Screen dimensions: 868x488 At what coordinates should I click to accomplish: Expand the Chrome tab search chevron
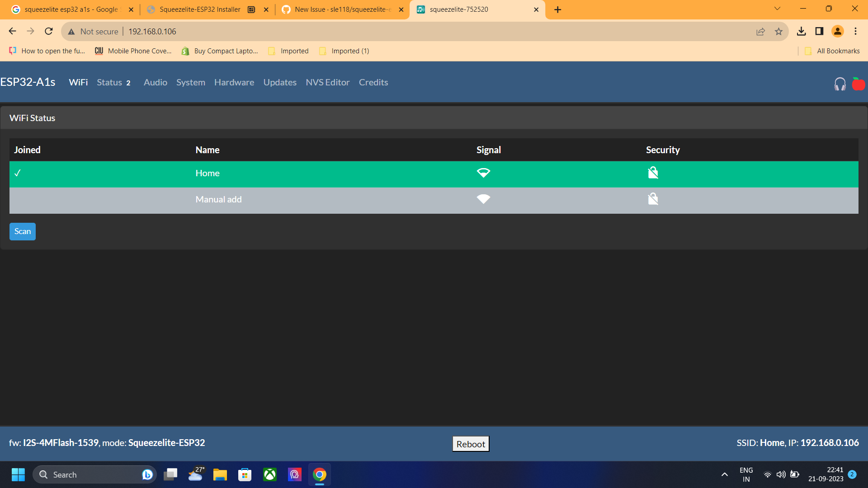click(777, 9)
